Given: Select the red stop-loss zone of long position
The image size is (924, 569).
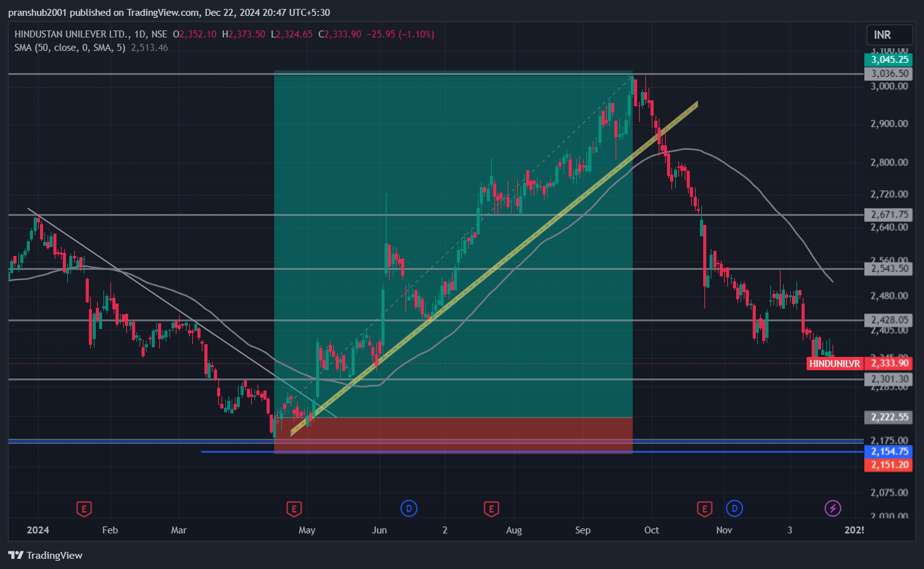Looking at the screenshot, I should 453,435.
